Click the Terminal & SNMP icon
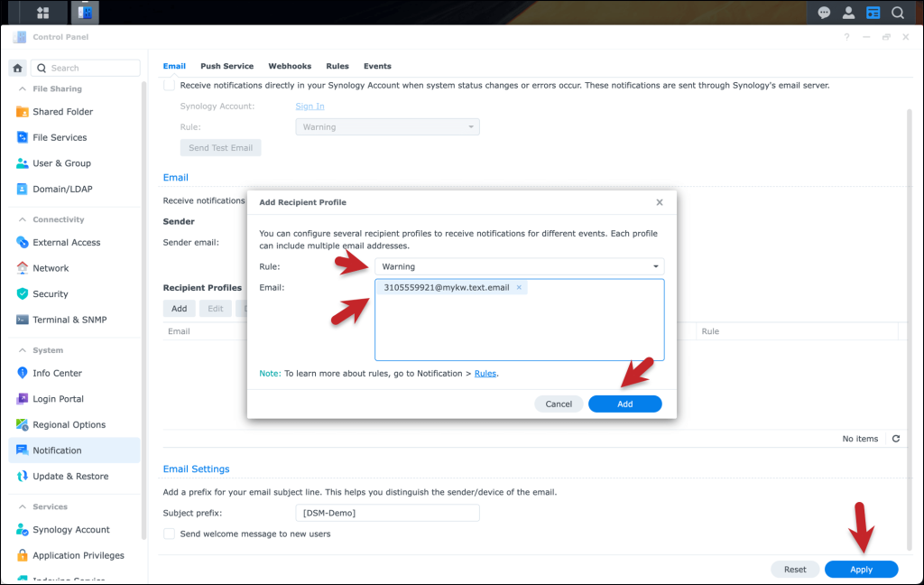 (x=23, y=320)
